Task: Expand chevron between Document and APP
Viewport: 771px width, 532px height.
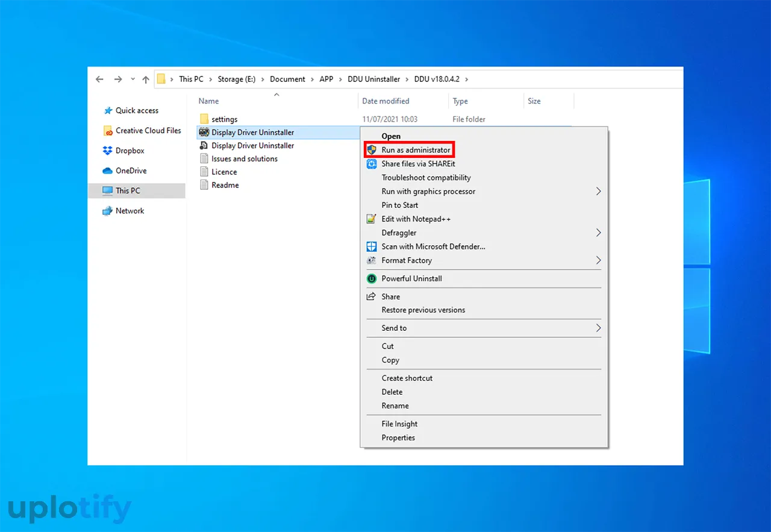Action: [x=313, y=79]
